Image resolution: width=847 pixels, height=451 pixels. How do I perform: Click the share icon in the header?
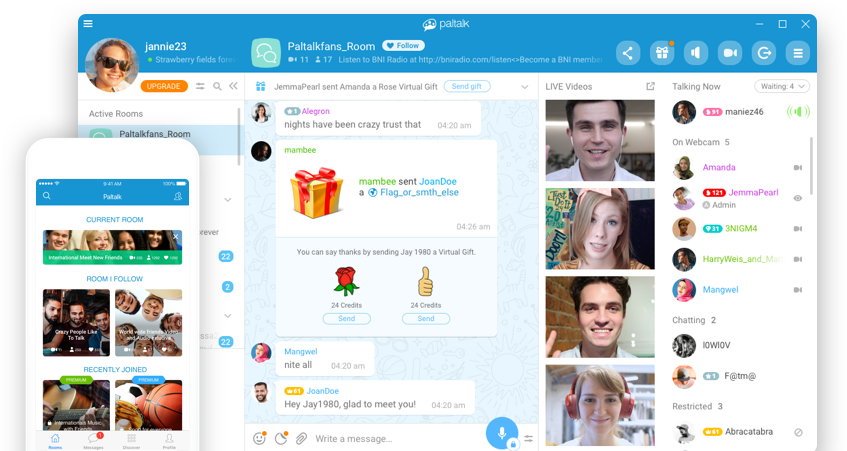tap(628, 53)
